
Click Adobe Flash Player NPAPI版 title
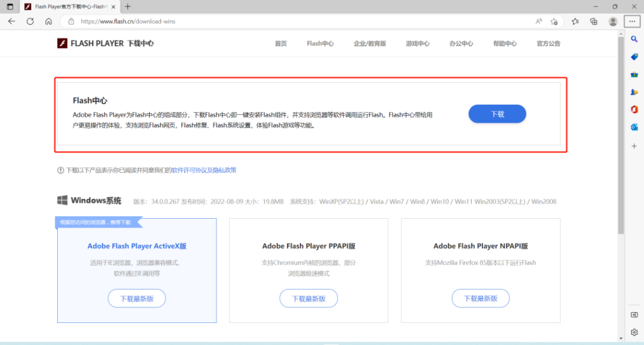(481, 246)
